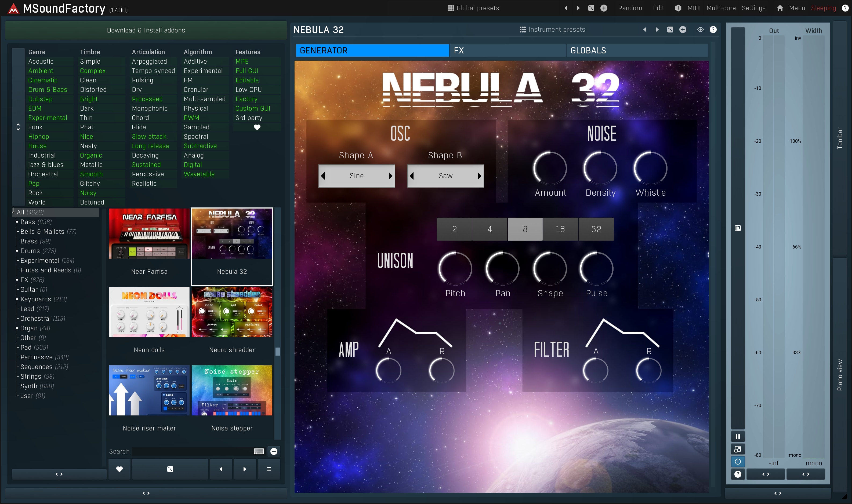Click the heart favorites button below Search
852x504 pixels.
(x=119, y=469)
